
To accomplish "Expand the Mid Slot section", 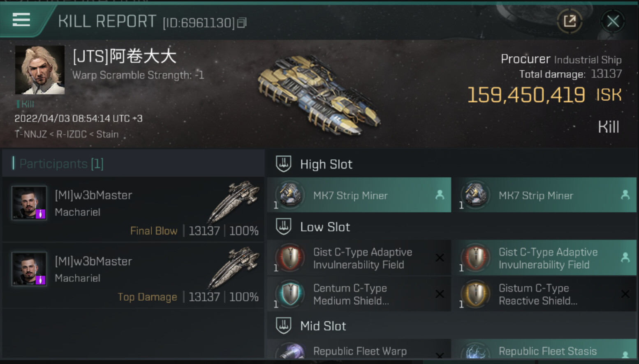I will (323, 326).
